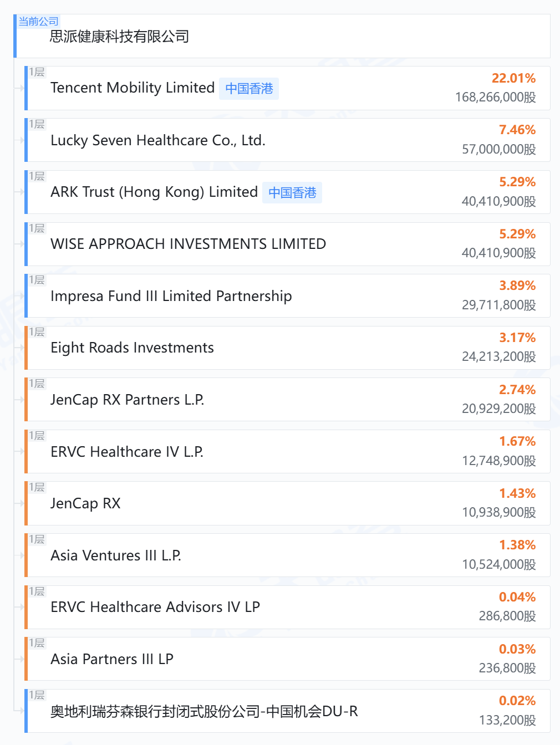
Task: Click the 当前公司 label badge
Action: point(38,21)
